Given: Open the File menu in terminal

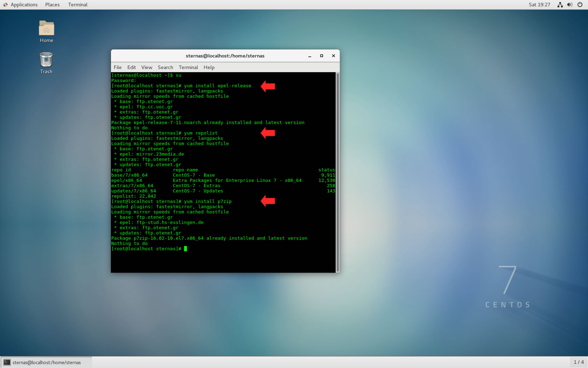Looking at the screenshot, I should (x=118, y=67).
